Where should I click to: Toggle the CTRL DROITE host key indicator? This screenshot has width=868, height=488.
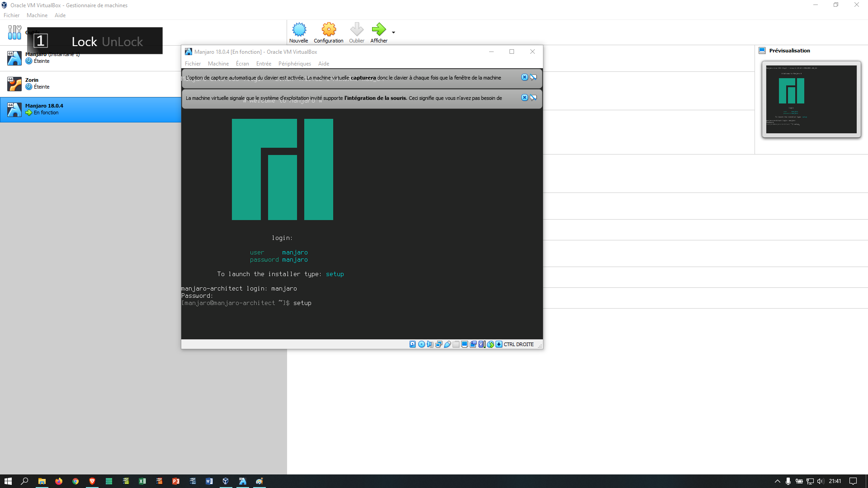coord(518,344)
